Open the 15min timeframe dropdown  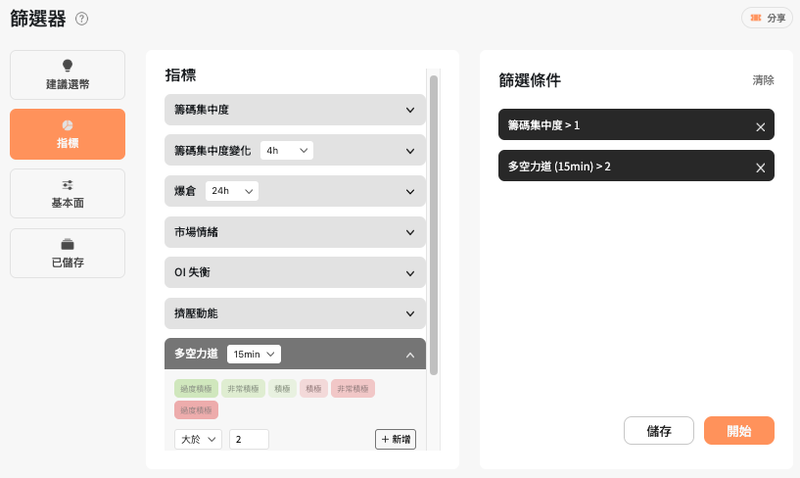click(254, 354)
